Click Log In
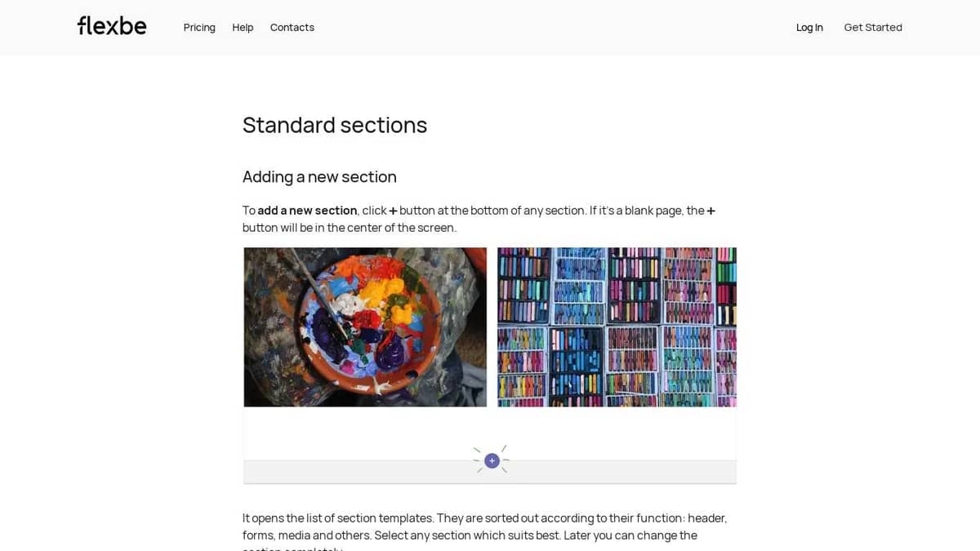The width and height of the screenshot is (980, 551). tap(809, 27)
